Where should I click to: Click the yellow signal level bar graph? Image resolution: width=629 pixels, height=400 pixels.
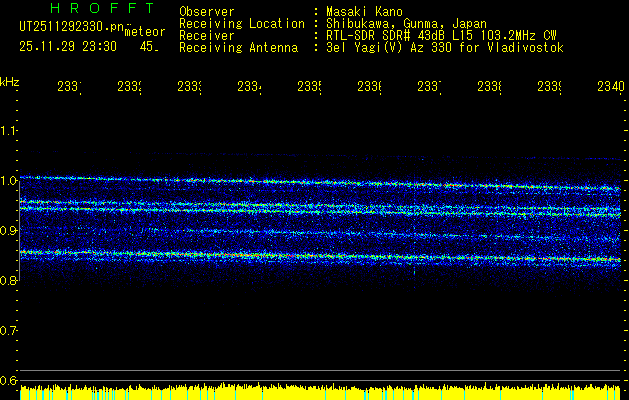tap(321, 392)
